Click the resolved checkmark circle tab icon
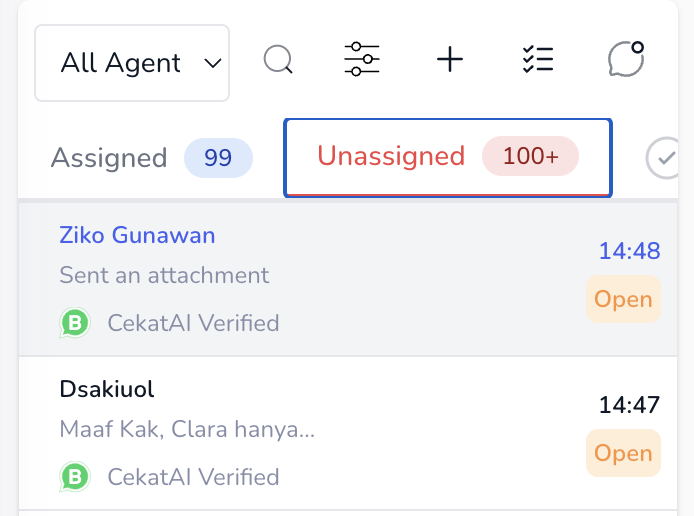 coord(663,158)
